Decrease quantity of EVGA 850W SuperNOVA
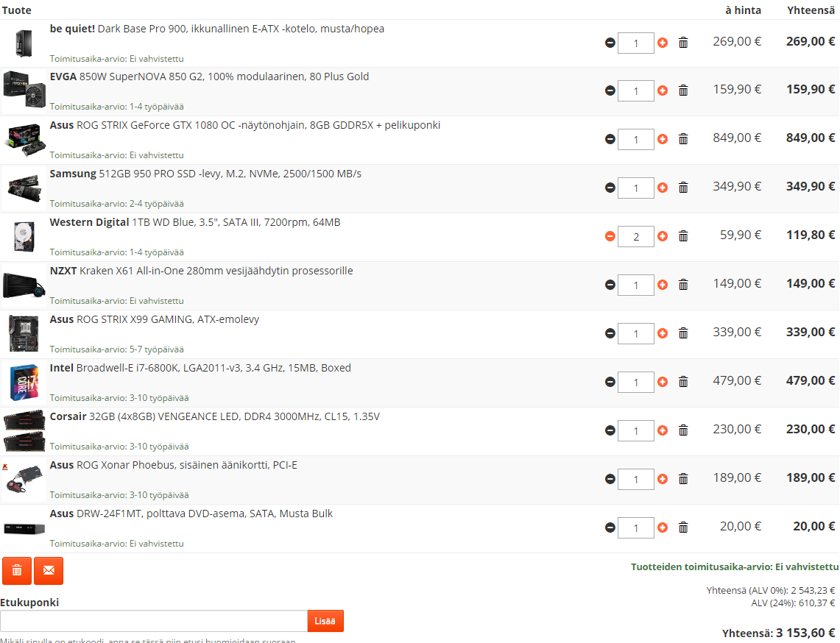This screenshot has width=840, height=643. pos(610,91)
